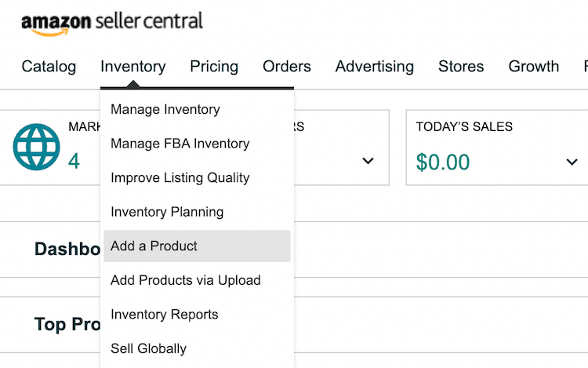Choose Add a Product
Screen dimensions: 588x368
pyautogui.click(x=197, y=246)
